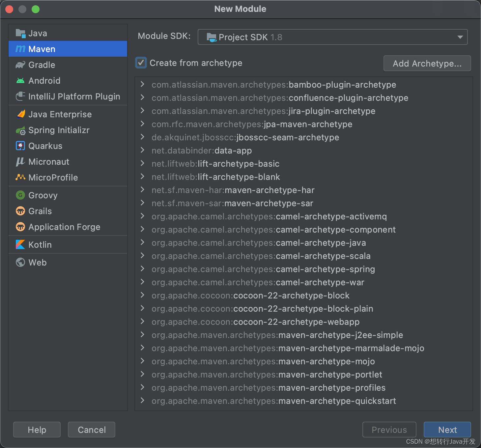The height and width of the screenshot is (448, 481).
Task: Click the Next button
Action: [x=447, y=430]
